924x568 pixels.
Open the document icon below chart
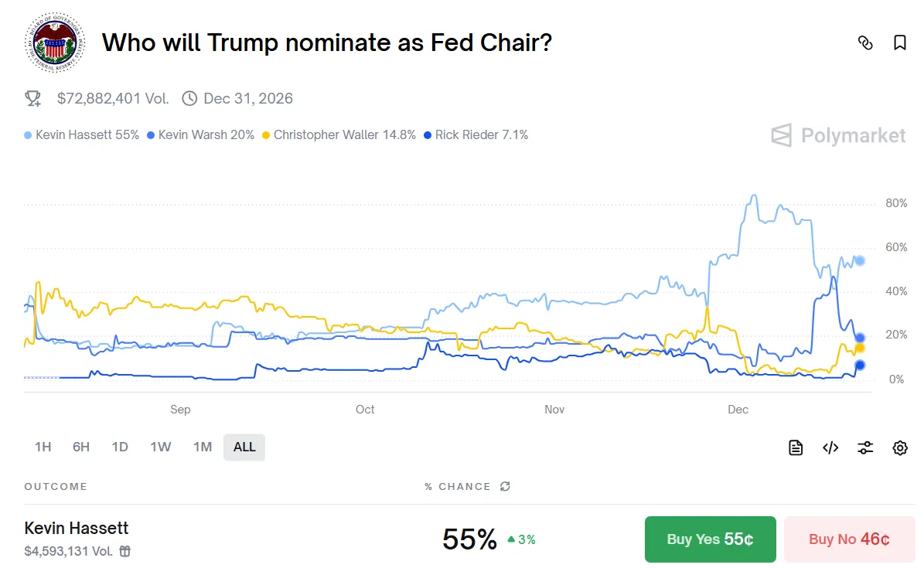(x=796, y=447)
